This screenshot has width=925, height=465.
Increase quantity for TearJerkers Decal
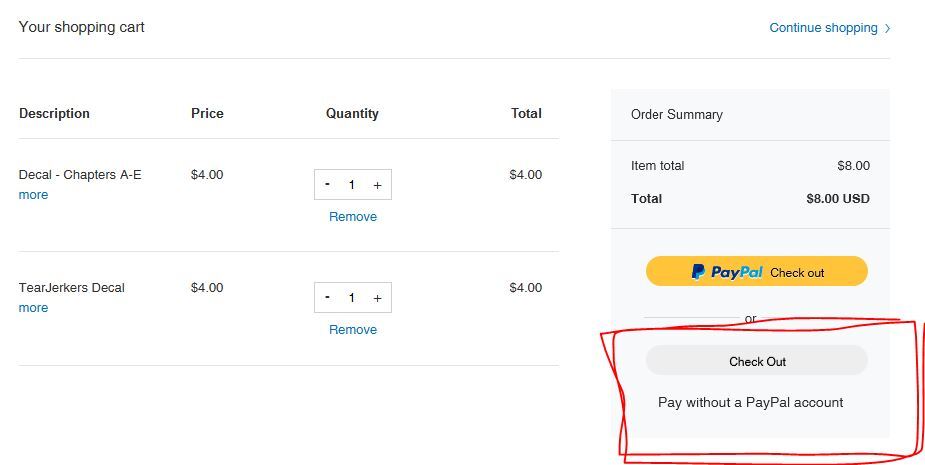click(377, 298)
